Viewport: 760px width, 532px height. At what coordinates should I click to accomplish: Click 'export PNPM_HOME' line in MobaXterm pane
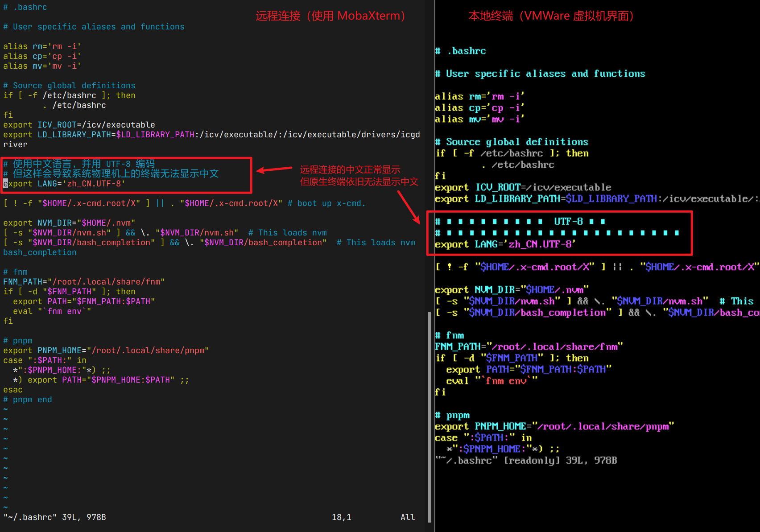[x=106, y=351]
